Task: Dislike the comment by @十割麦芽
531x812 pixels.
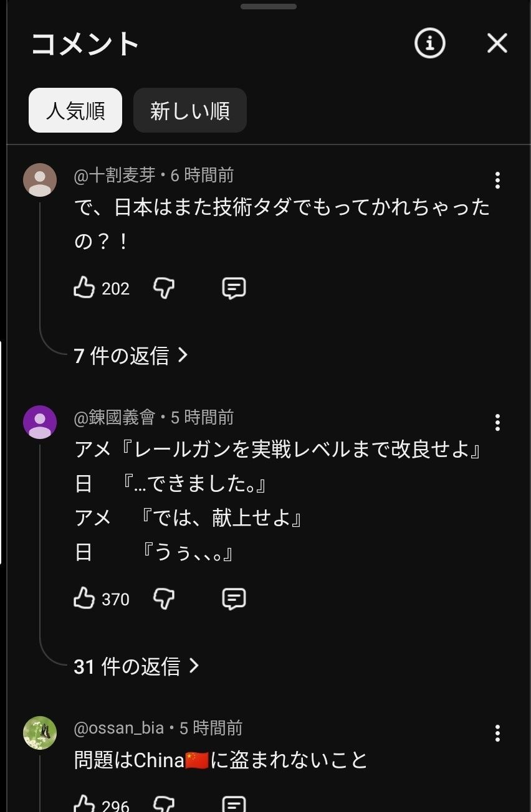Action: pyautogui.click(x=164, y=288)
